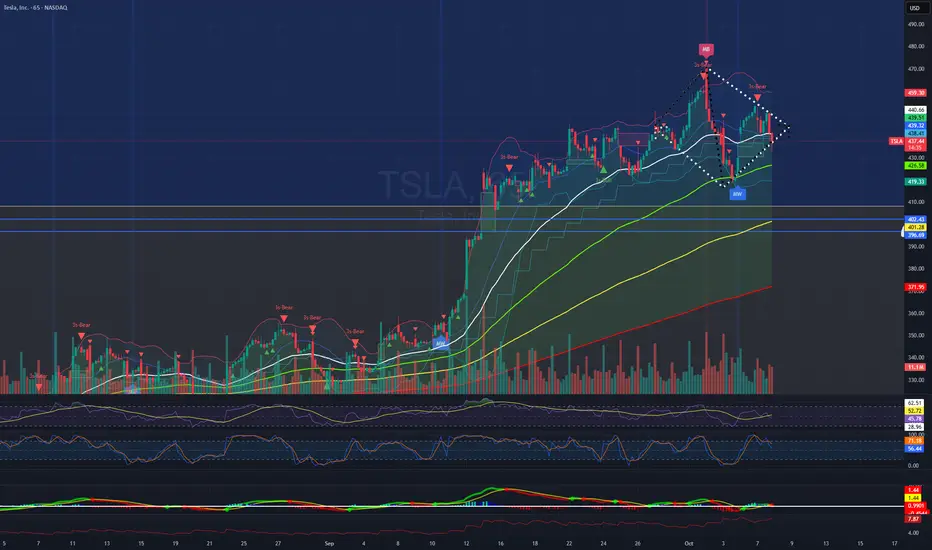Click the 0.9901 red indicator label
This screenshot has width=932, height=550.
click(915, 505)
